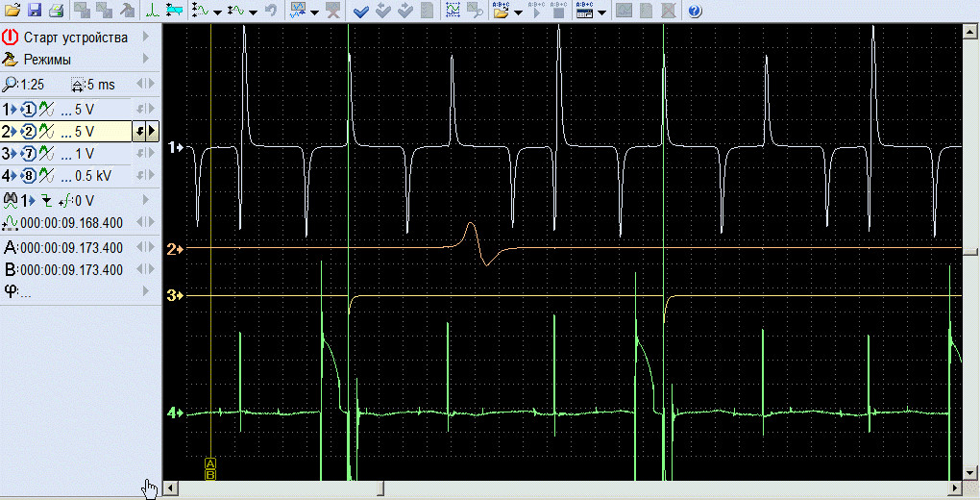Viewport: 980px width, 500px height.
Task: Open the analyzer screen icon dropdown arrow
Action: tap(314, 12)
